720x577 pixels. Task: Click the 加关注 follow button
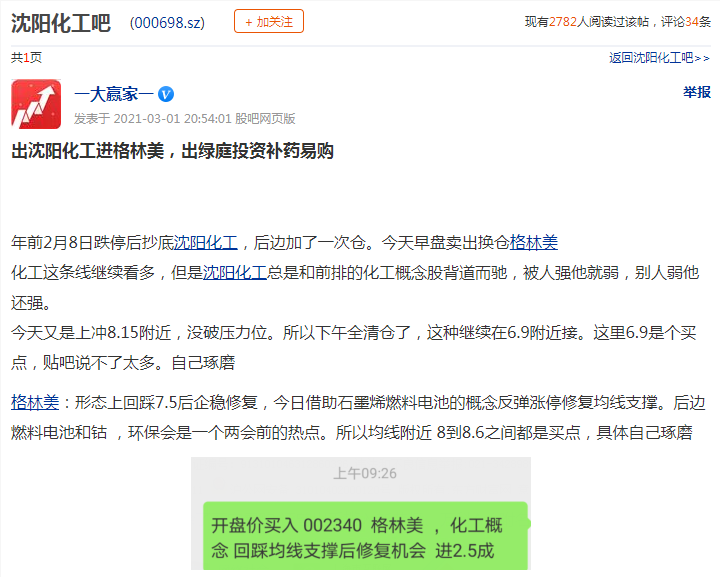pyautogui.click(x=269, y=21)
